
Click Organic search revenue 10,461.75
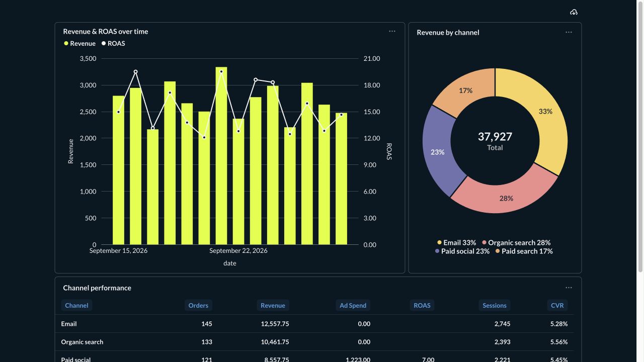[275, 342]
